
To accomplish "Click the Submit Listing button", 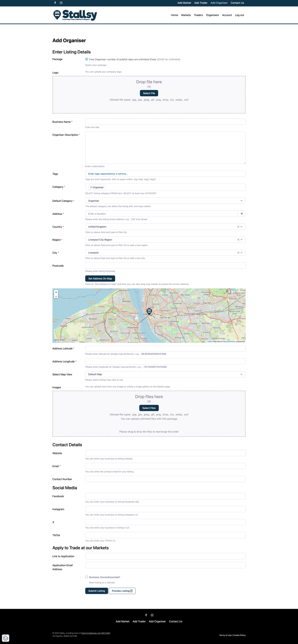I will point(97,591).
